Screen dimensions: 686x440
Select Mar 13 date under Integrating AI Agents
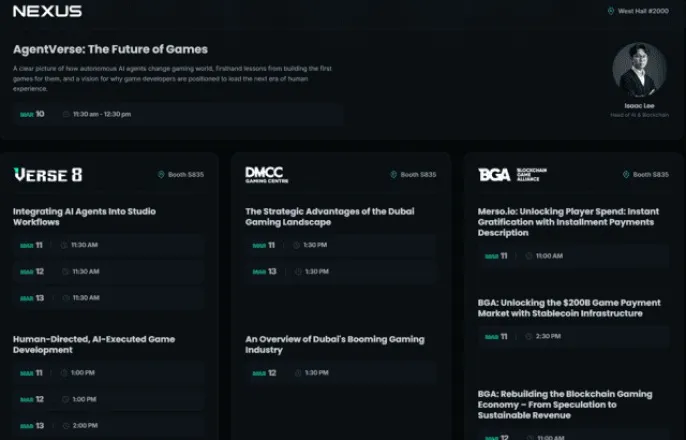32,298
